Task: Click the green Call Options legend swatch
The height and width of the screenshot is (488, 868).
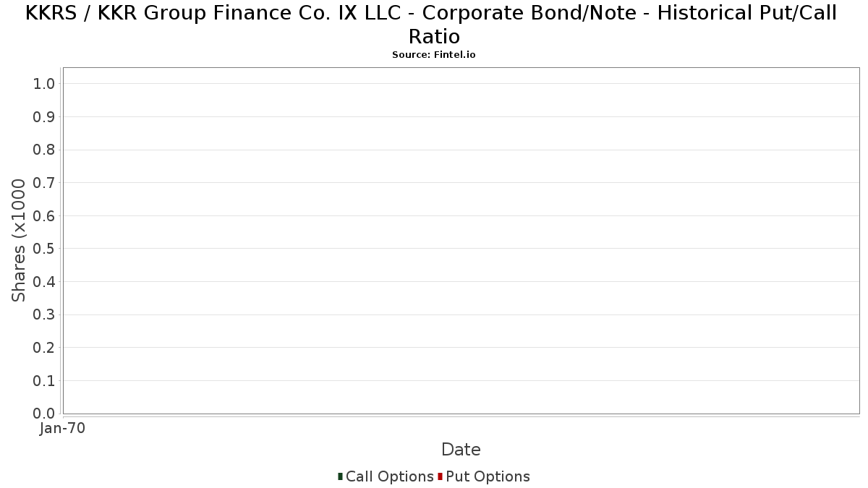Action: point(340,476)
